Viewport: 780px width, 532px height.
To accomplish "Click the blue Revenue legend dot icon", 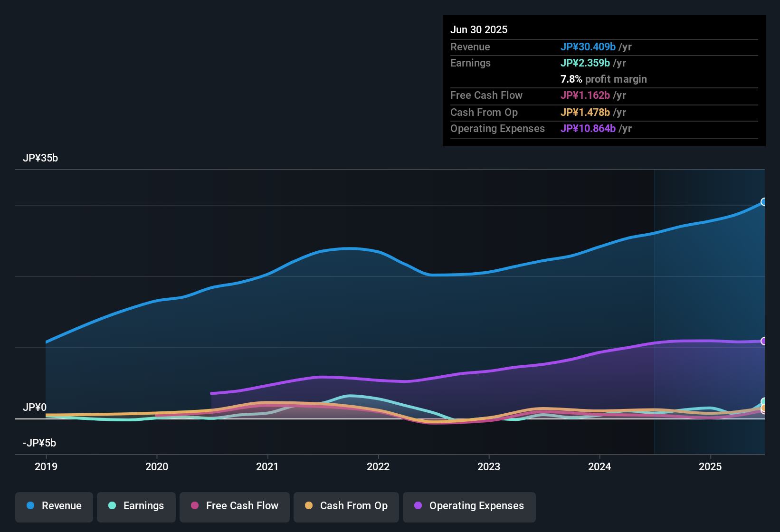I will click(30, 506).
